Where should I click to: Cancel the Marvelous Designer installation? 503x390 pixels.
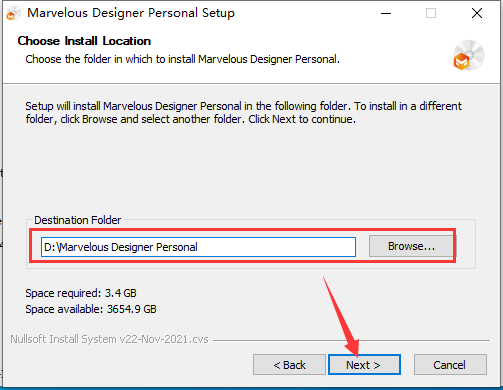pyautogui.click(x=450, y=365)
